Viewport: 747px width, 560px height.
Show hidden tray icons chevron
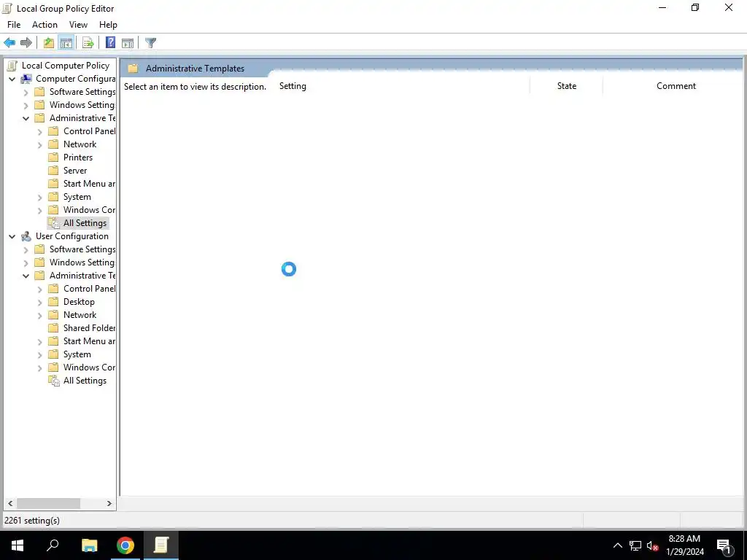point(617,545)
